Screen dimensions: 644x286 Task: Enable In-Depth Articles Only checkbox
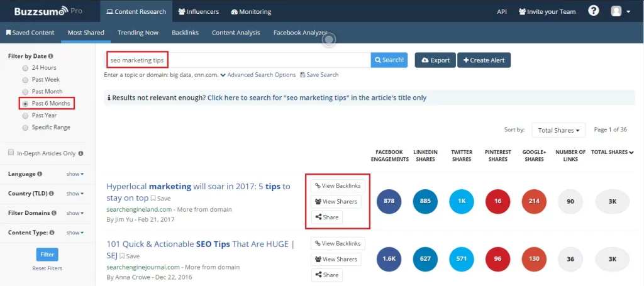[11, 153]
